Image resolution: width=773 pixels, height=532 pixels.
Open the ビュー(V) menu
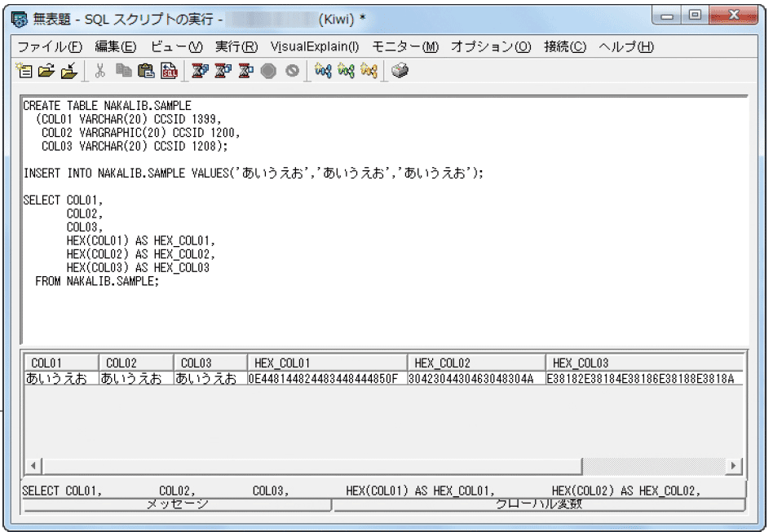(176, 46)
